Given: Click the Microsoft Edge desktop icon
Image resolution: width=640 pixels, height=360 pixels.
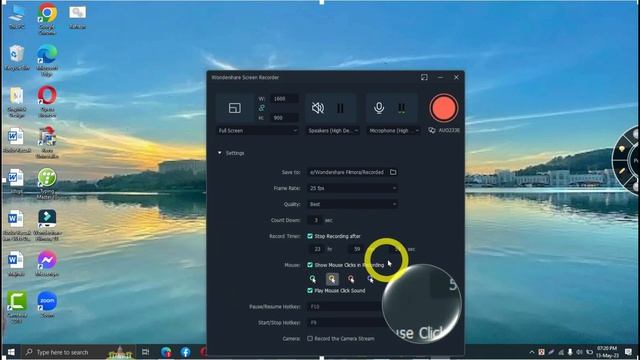Looking at the screenshot, I should [47, 60].
